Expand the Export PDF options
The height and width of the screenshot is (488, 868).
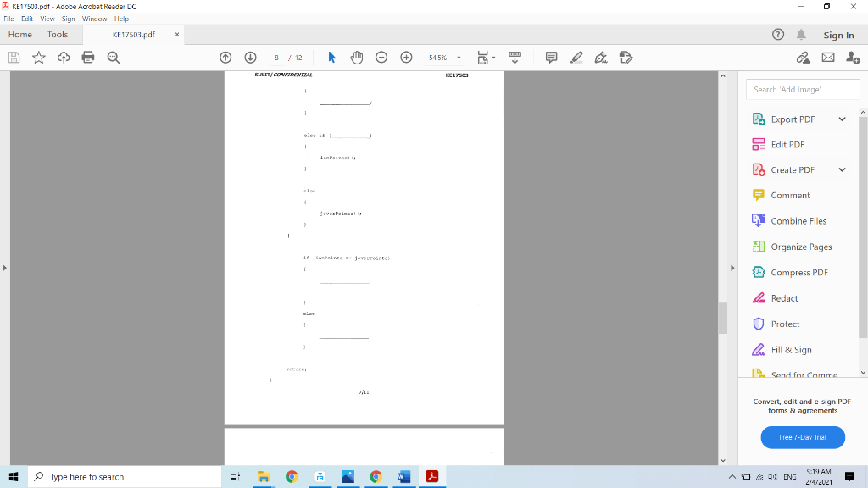tap(842, 119)
